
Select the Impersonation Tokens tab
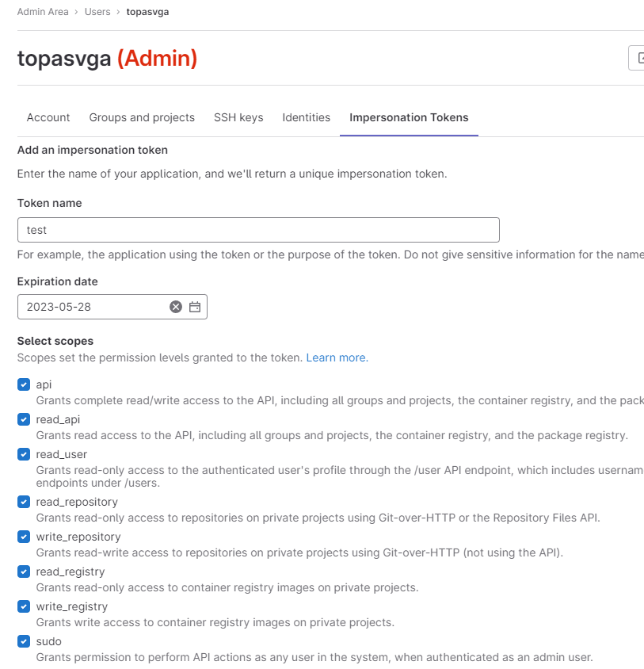[409, 117]
